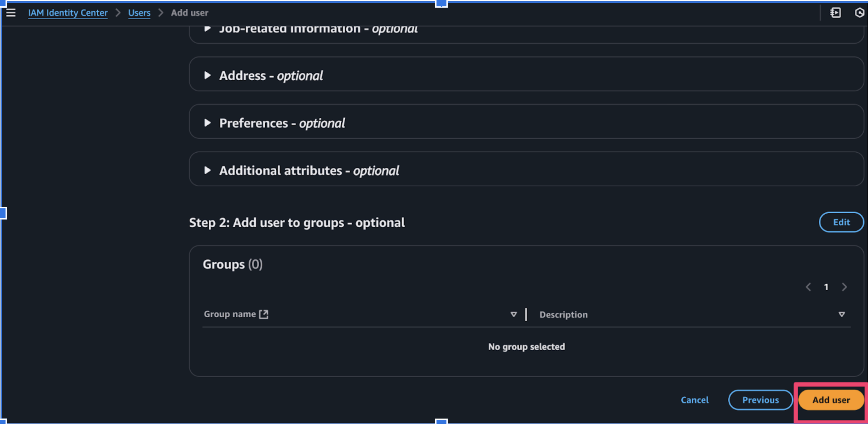This screenshot has height=424, width=868.
Task: Open CloudShell icon in top bar
Action: tap(835, 13)
